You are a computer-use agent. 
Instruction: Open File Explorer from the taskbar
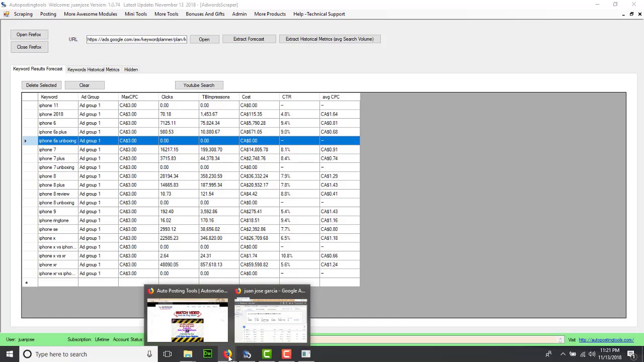[x=188, y=354]
